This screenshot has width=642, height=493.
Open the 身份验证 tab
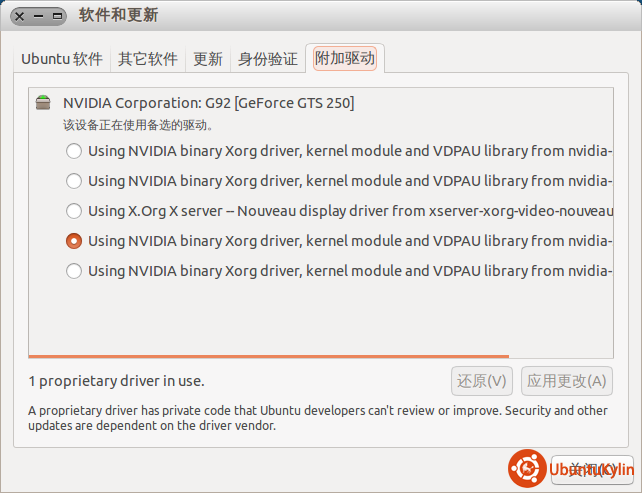pos(267,59)
